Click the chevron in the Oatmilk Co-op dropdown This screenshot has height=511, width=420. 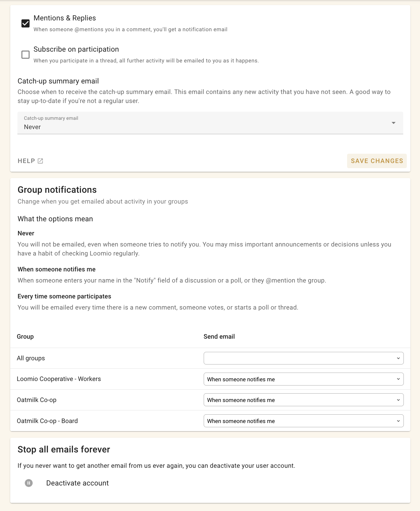click(398, 400)
